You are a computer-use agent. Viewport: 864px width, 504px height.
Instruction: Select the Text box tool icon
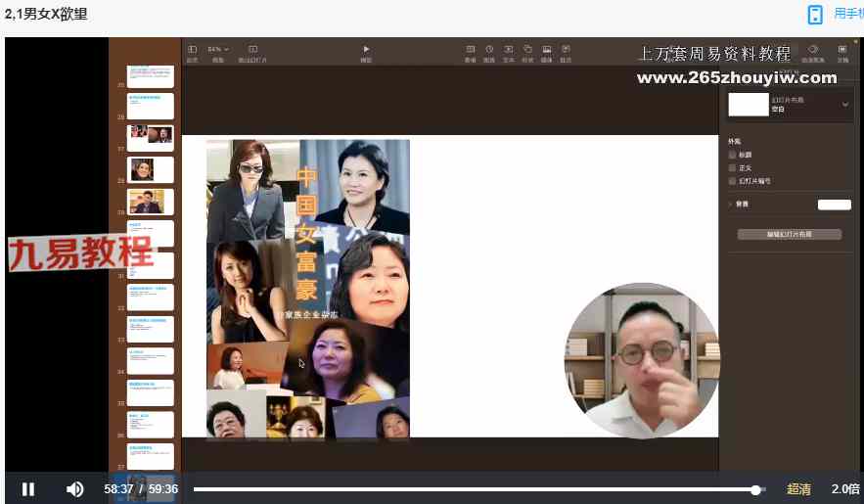click(509, 49)
